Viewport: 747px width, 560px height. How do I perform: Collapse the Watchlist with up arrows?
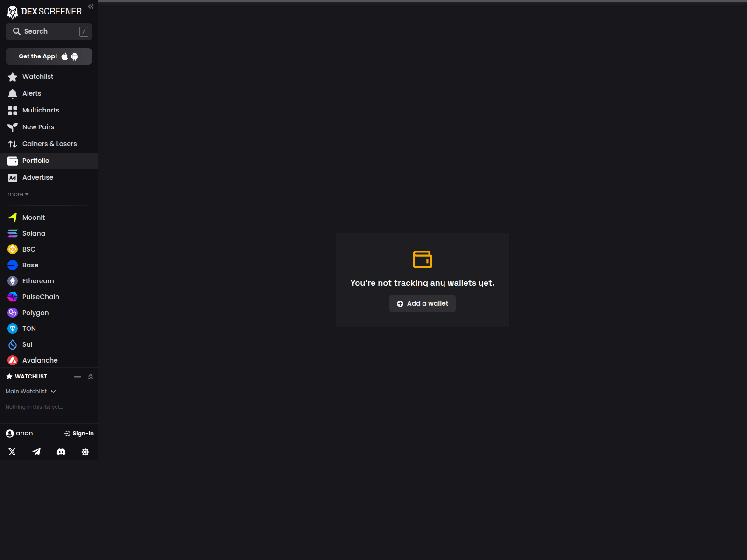click(x=90, y=376)
